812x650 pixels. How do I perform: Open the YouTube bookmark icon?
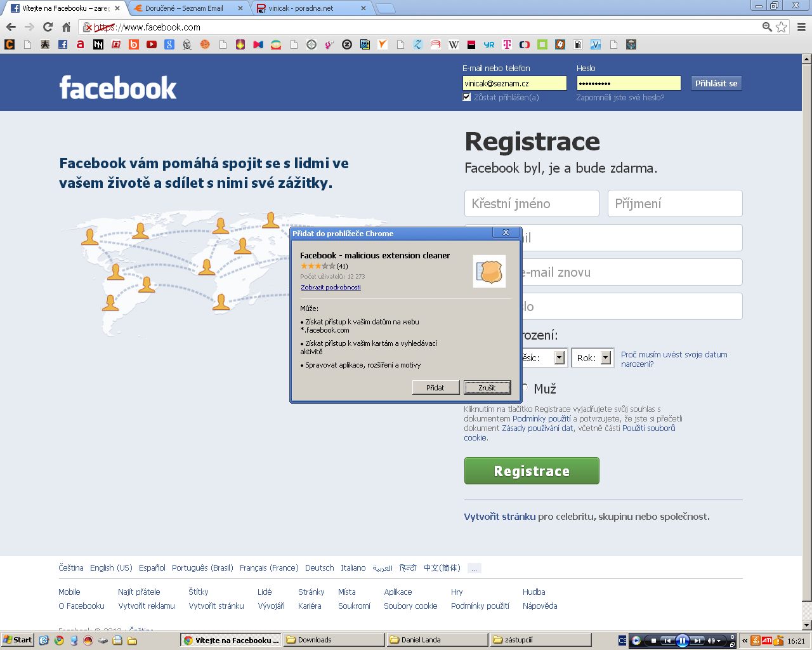152,44
